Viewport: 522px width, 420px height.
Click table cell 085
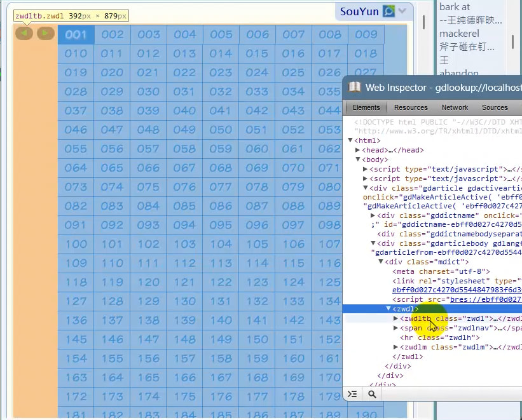[184, 206]
